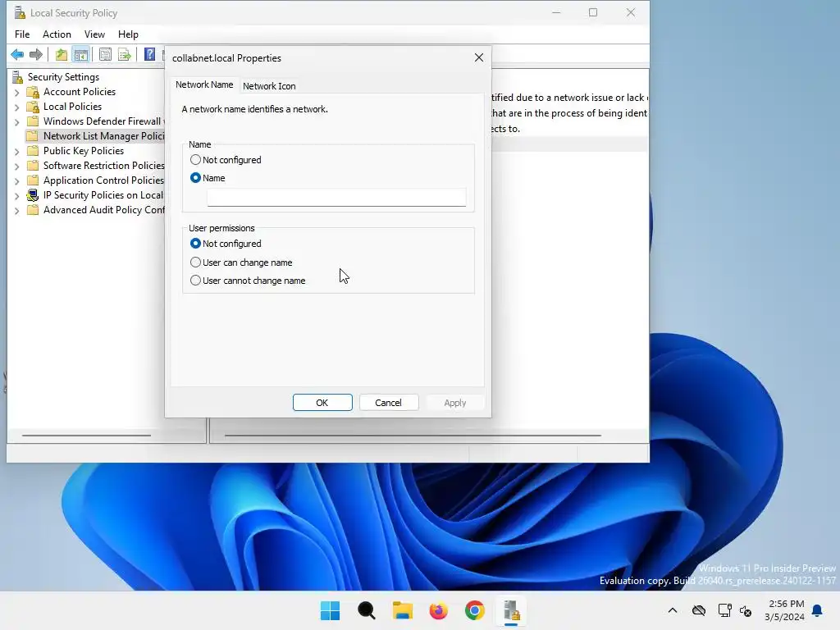Viewport: 840px width, 630px height.
Task: Expand the Public Key Policies node
Action: 16,152
